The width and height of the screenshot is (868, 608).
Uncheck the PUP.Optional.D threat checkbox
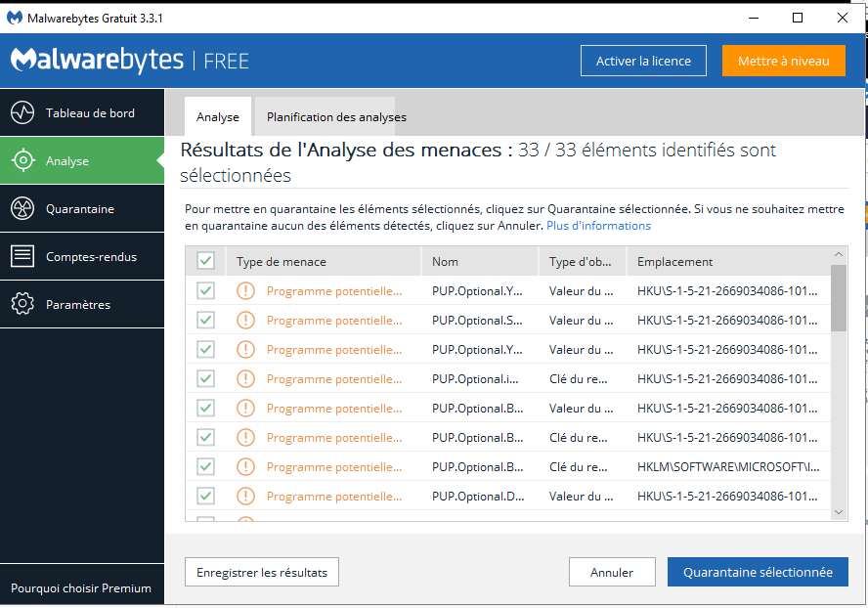[206, 497]
